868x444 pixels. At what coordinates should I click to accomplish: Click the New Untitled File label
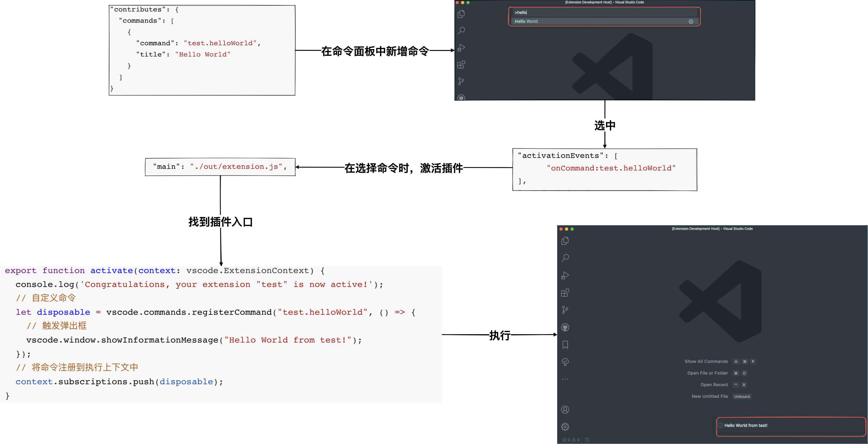[710, 396]
